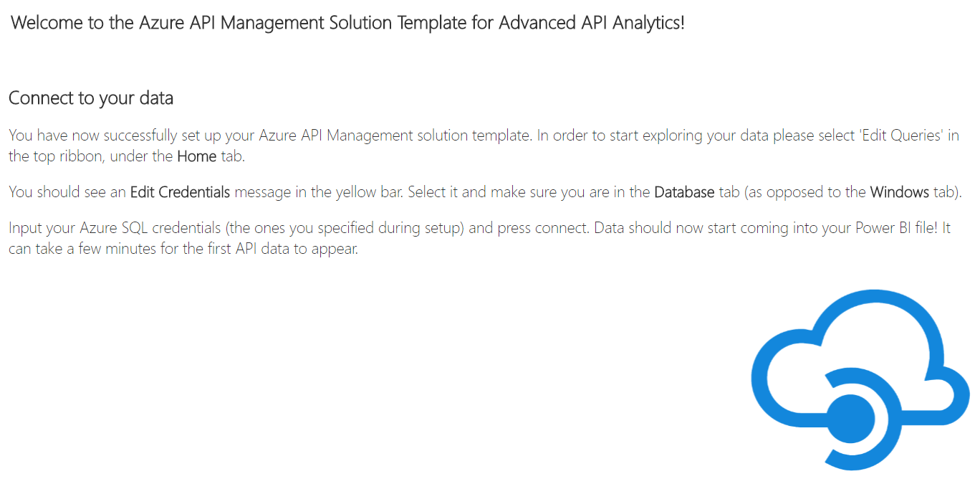Viewport: 980px width, 484px height.
Task: Click the bold 'Windows' word
Action: (x=899, y=192)
